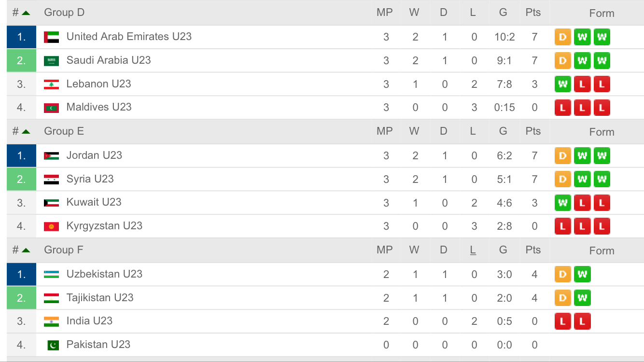Click the Kyrgyzstan U23 flag icon
The image size is (644, 362).
[51, 226]
